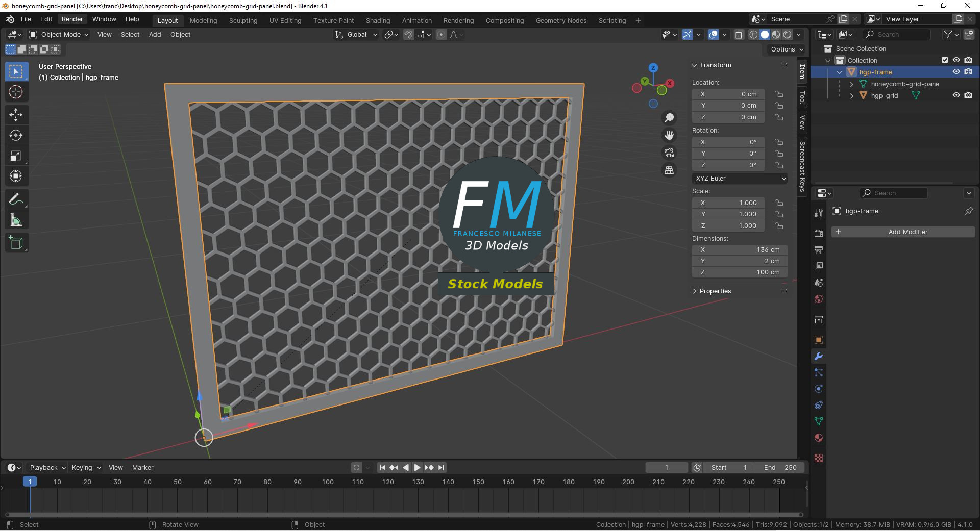Toggle the camera view icon
Screen dimensions: 980x531
(669, 153)
